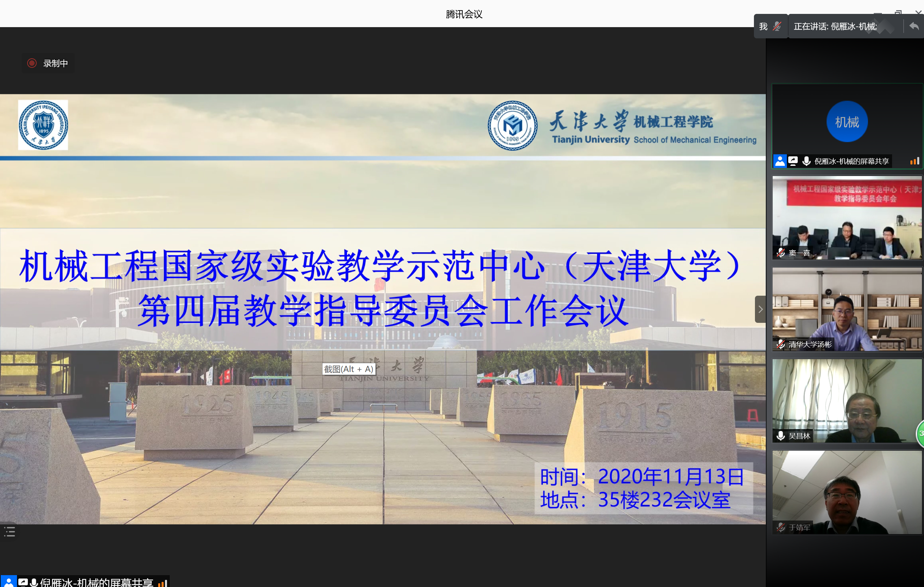Screen dimensions: 924x587
Task: Open the list menu icon below slide
Action: tap(10, 531)
